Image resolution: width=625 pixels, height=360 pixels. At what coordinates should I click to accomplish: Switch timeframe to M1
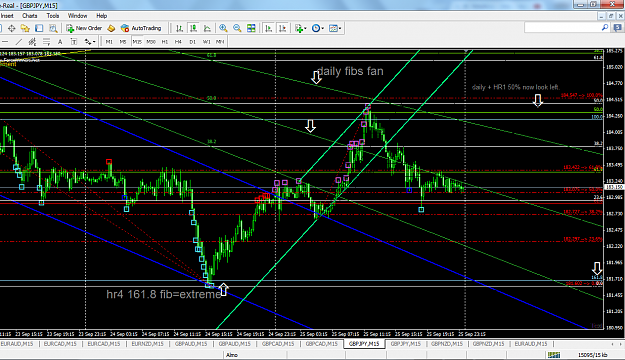tap(109, 42)
